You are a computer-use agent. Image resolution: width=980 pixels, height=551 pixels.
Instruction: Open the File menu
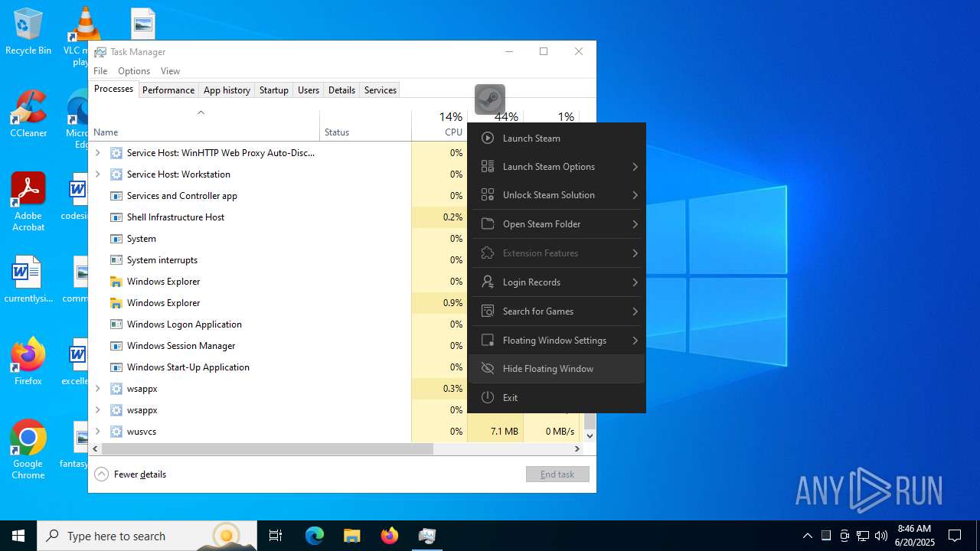click(x=100, y=70)
